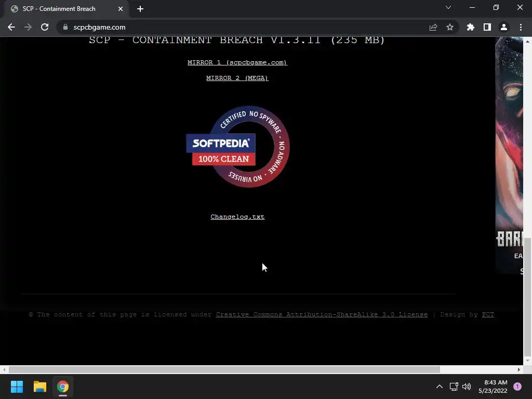Select the SCP - Containment Breach tab
Image resolution: width=532 pixels, height=399 pixels.
(66, 9)
